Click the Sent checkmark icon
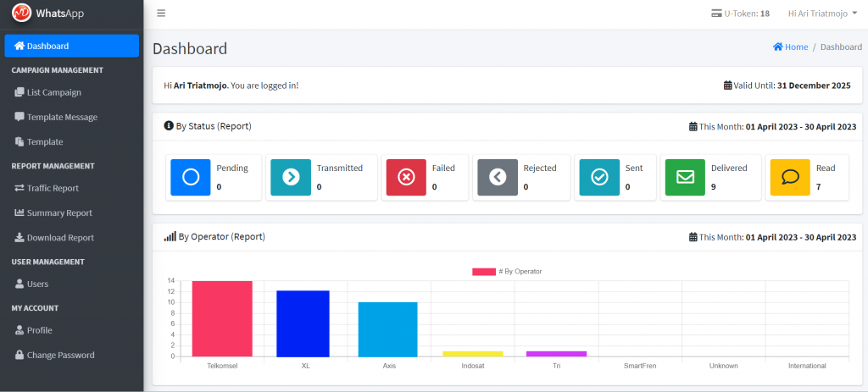 [599, 177]
